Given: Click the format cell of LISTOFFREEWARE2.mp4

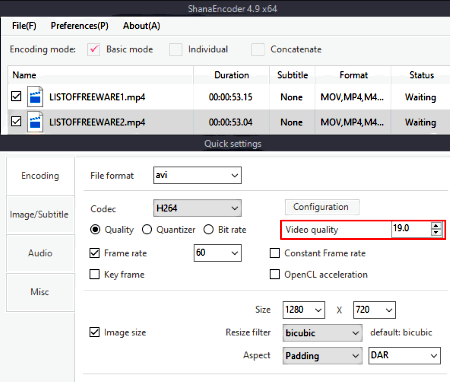Looking at the screenshot, I should 352,122.
